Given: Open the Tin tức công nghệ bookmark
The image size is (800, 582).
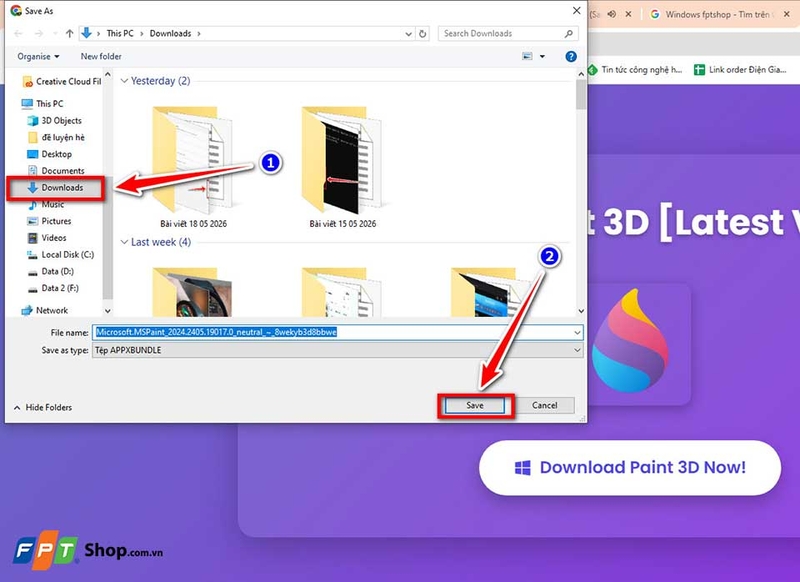Looking at the screenshot, I should click(x=635, y=70).
